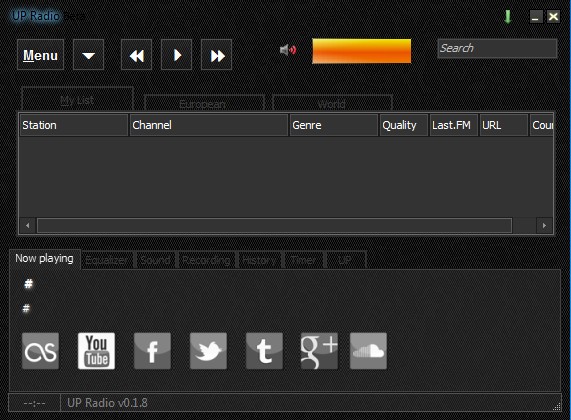The image size is (571, 420).
Task: Expand the dropdown arrow next to Menu
Action: (x=88, y=55)
